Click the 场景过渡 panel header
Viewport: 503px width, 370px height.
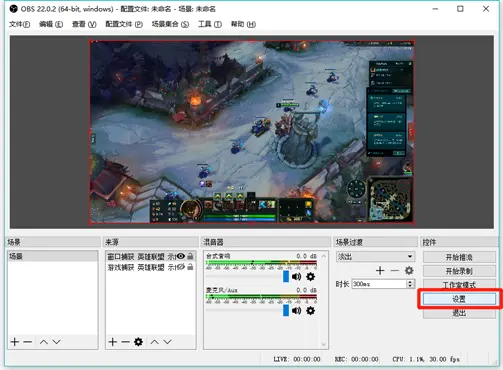pos(375,242)
